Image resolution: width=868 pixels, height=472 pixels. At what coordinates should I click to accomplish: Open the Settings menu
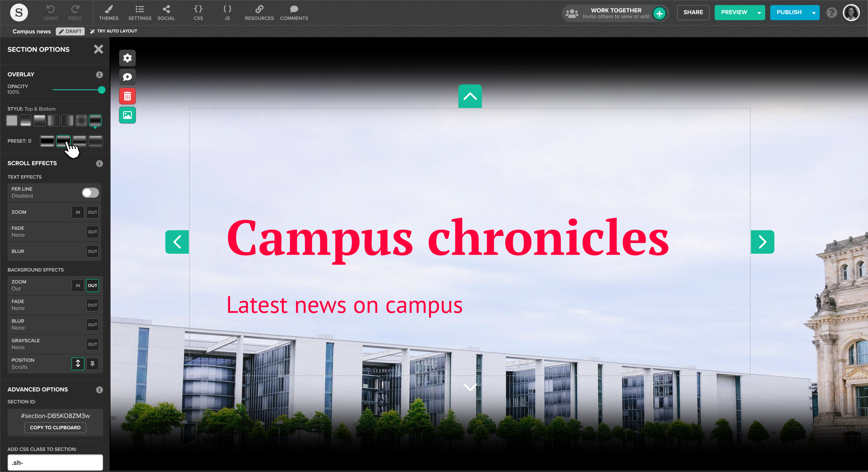pyautogui.click(x=139, y=12)
